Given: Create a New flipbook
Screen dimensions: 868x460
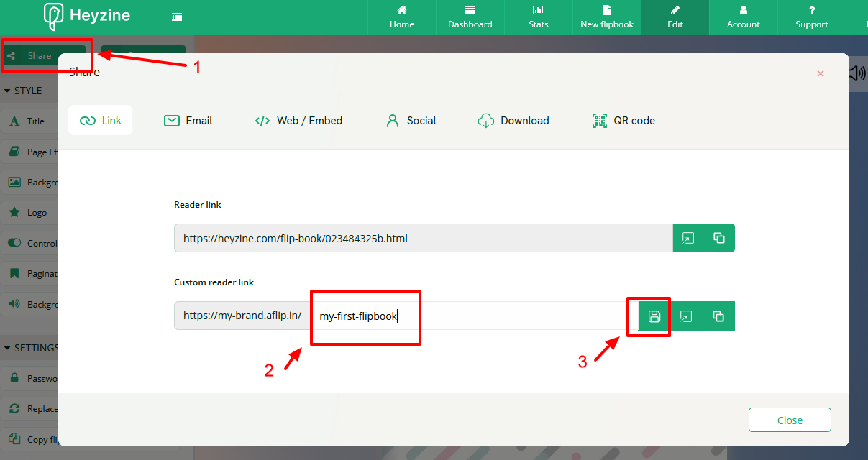Looking at the screenshot, I should click(x=607, y=17).
